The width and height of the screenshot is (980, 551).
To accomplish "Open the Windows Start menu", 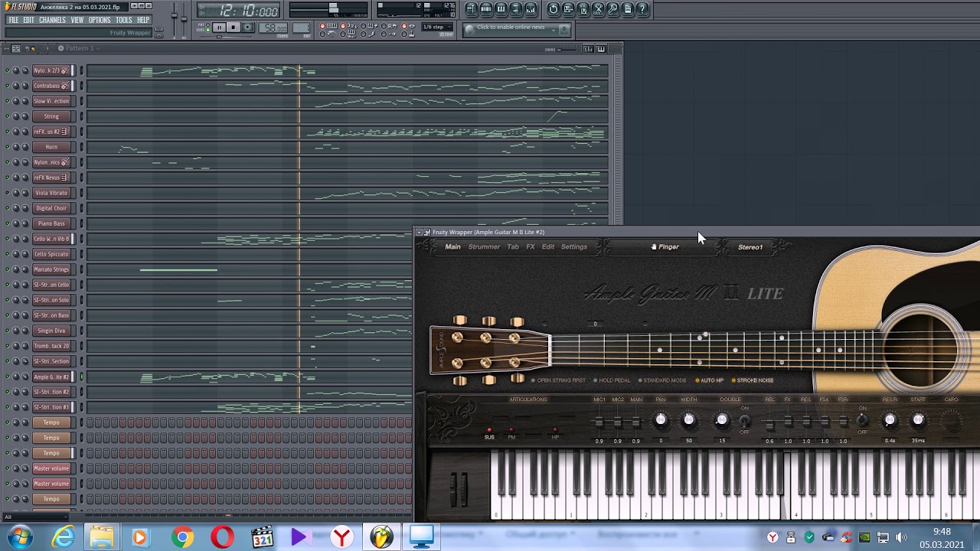I will [x=18, y=537].
